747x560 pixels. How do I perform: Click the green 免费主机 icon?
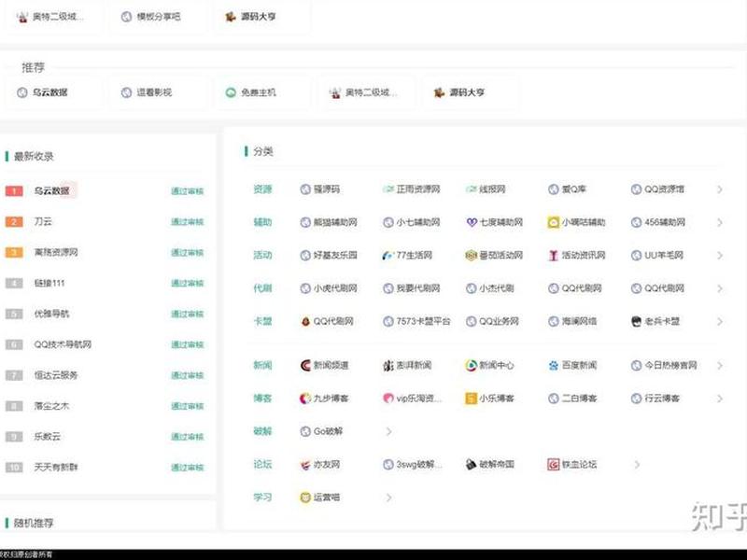click(x=231, y=92)
